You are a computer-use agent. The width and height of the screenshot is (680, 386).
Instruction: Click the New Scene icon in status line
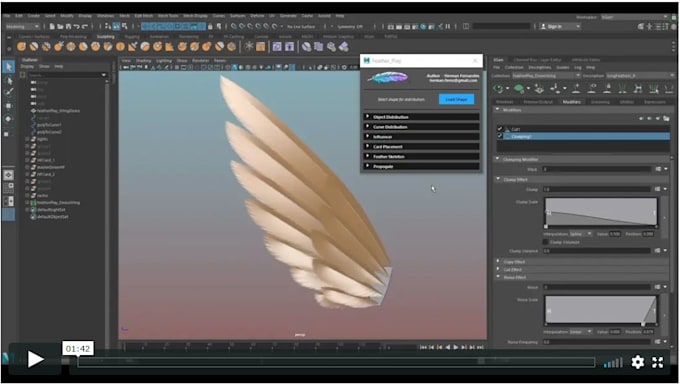pos(52,26)
